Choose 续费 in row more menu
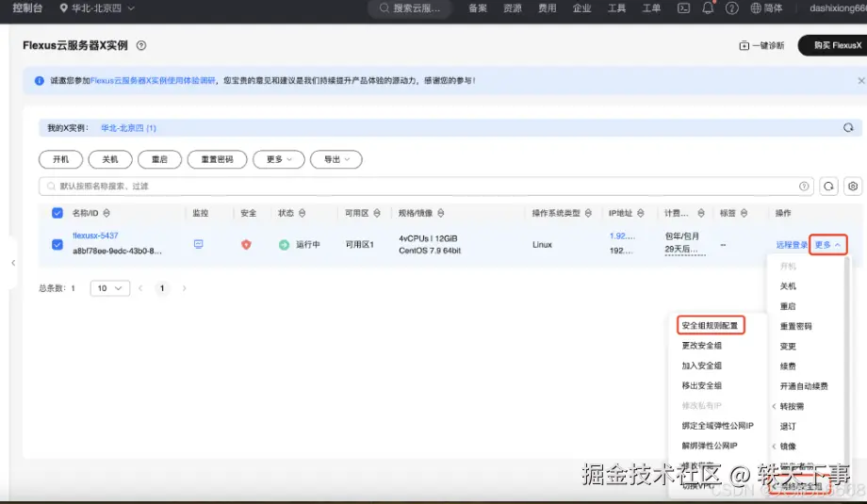 pos(788,366)
